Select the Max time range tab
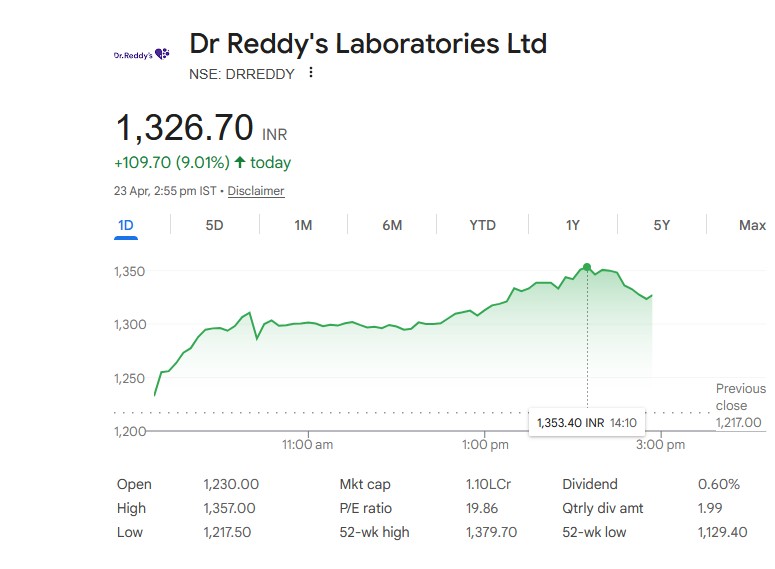The width and height of the screenshot is (775, 569). (x=751, y=225)
